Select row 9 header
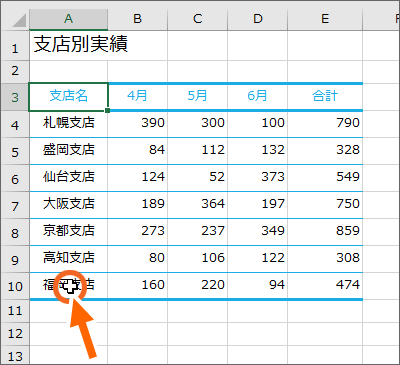Viewport: 400px width, 365px height. click(15, 259)
